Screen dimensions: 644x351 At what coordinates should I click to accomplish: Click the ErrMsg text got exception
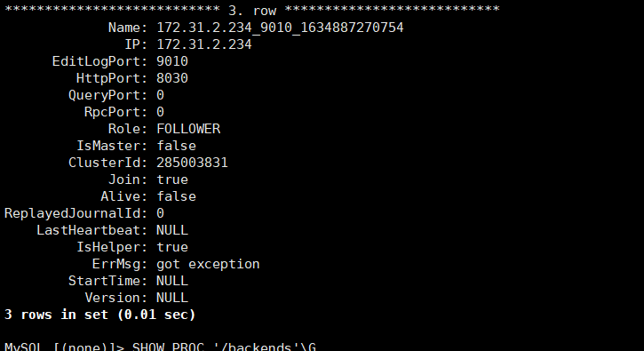pos(208,264)
